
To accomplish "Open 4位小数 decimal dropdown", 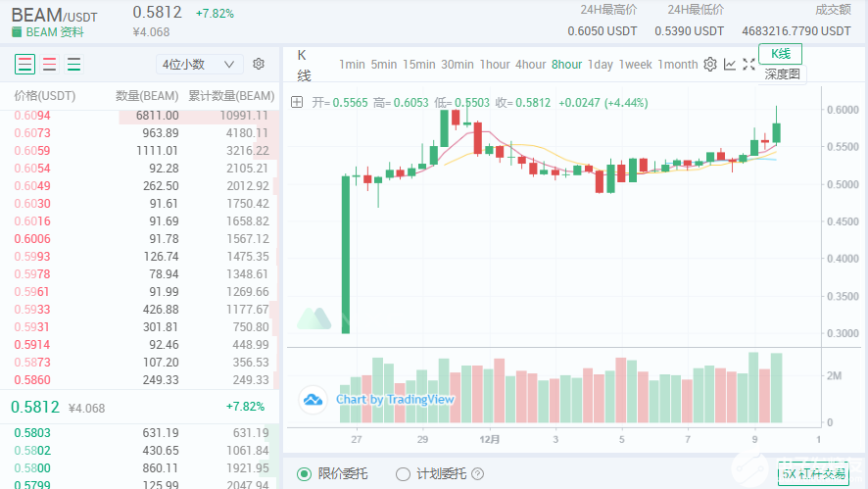I will (199, 65).
